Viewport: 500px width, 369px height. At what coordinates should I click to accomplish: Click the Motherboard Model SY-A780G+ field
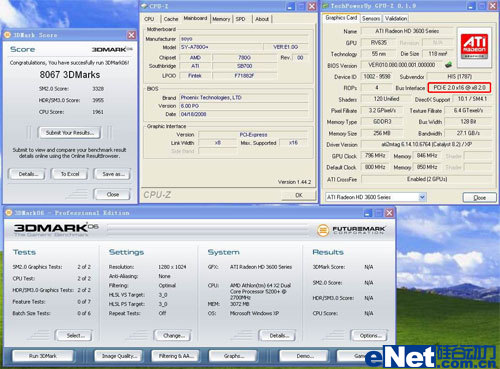pyautogui.click(x=221, y=47)
